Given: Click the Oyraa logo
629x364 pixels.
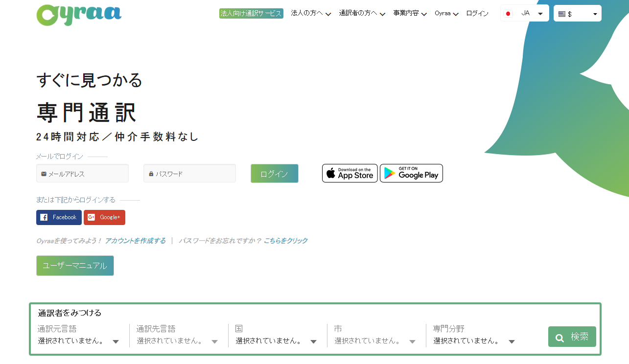Looking at the screenshot, I should click(x=78, y=15).
